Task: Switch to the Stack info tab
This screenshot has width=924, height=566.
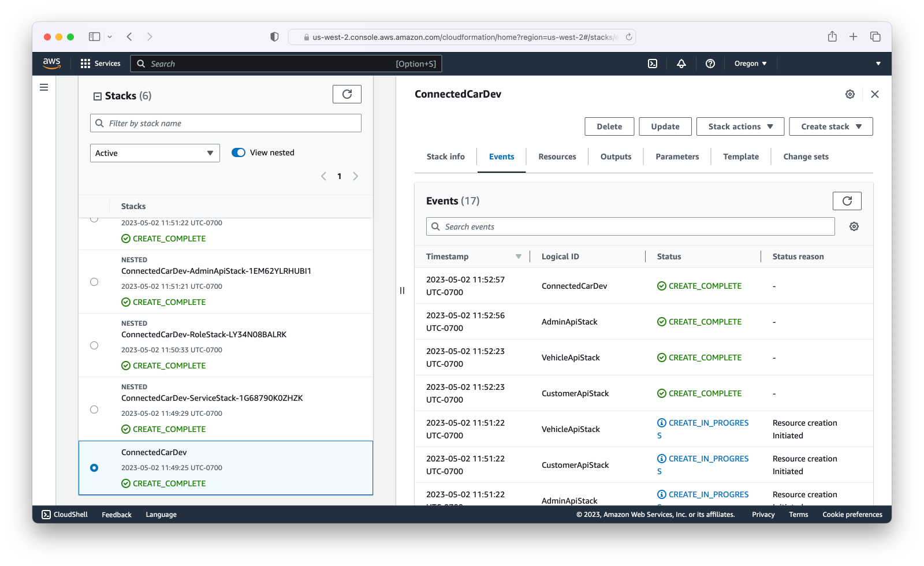Action: coord(446,157)
